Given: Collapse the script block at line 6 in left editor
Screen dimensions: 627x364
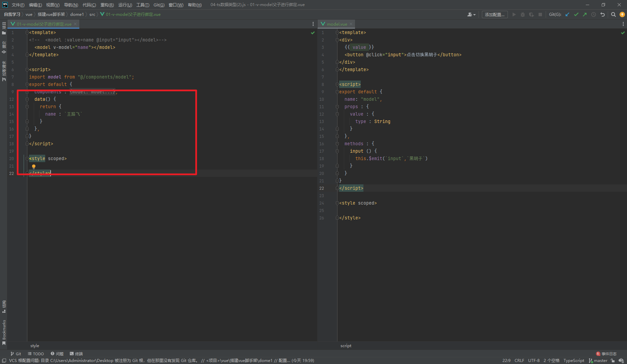Looking at the screenshot, I should coord(27,70).
